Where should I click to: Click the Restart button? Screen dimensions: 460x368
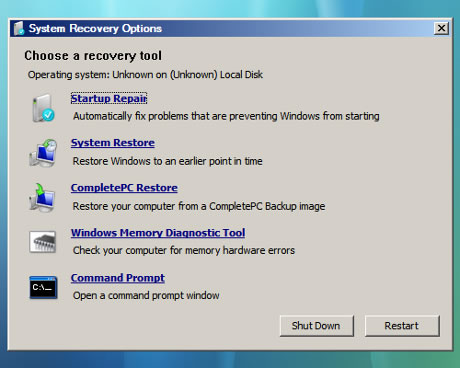tap(402, 326)
